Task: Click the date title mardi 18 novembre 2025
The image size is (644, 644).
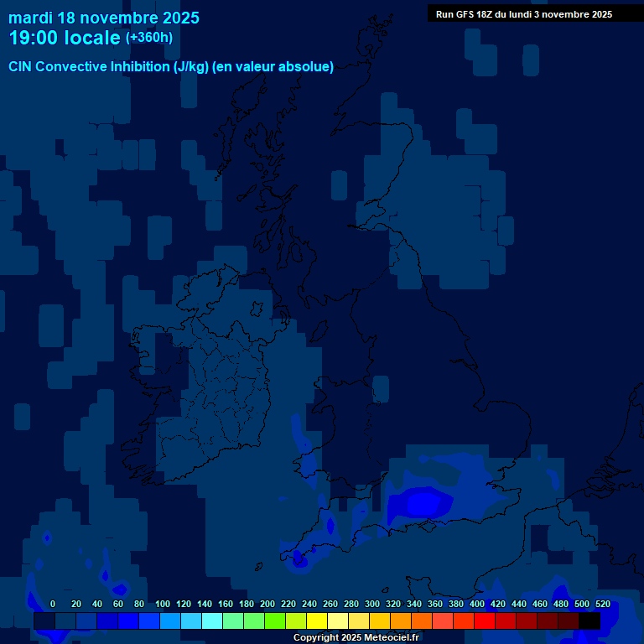Action: pyautogui.click(x=104, y=18)
